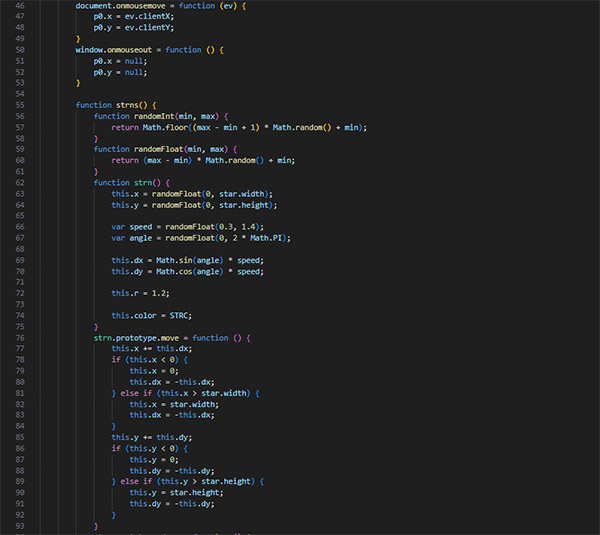
Task: Click 'function strn()' declaration on line 62
Action: (127, 183)
